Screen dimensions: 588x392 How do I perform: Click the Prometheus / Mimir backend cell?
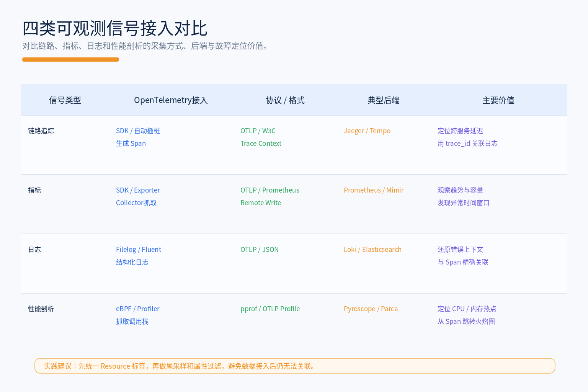point(374,190)
